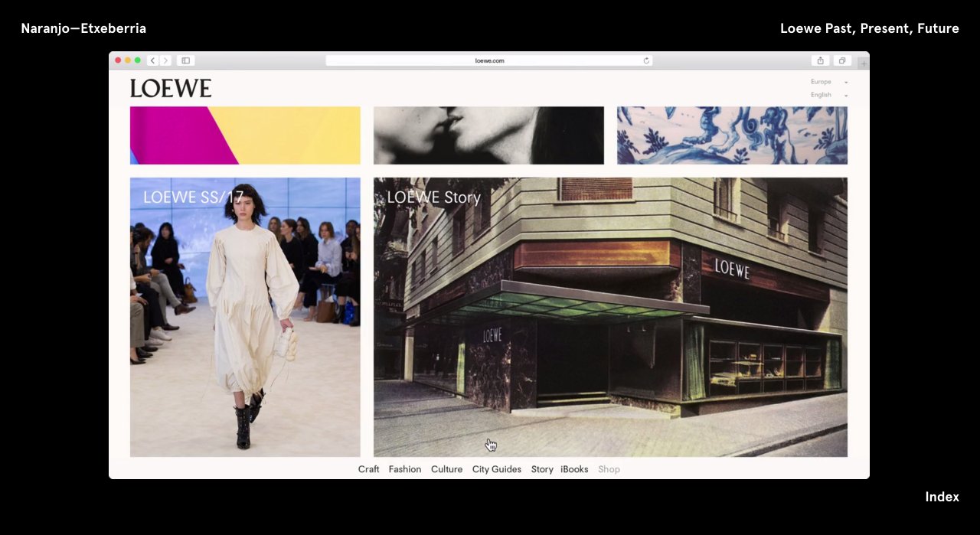Viewport: 980px width, 535px height.
Task: Click the LOEWE logo
Action: [x=171, y=88]
